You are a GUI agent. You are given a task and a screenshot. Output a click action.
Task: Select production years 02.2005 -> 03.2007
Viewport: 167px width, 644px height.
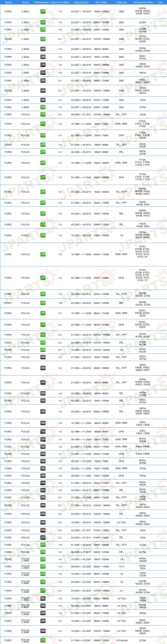pyautogui.click(x=81, y=606)
